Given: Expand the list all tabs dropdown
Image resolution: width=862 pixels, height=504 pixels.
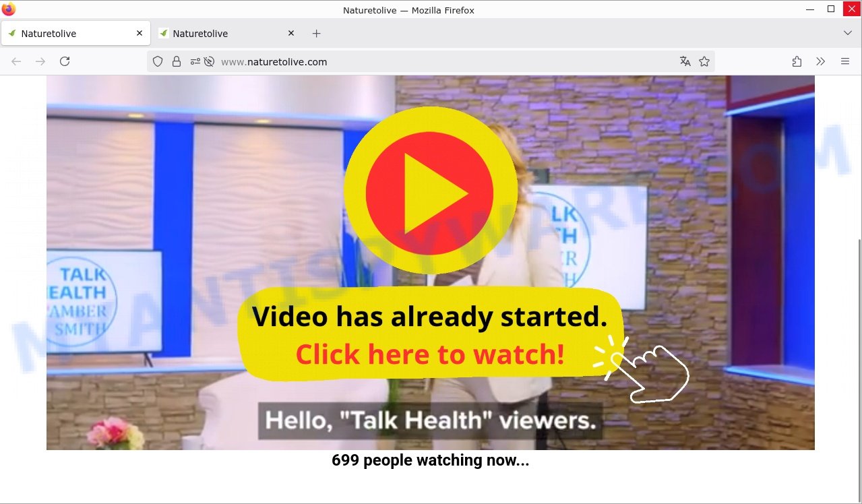Looking at the screenshot, I should [847, 33].
